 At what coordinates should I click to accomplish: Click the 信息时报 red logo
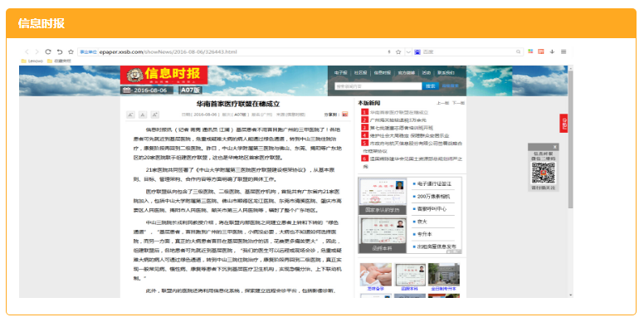tap(163, 75)
